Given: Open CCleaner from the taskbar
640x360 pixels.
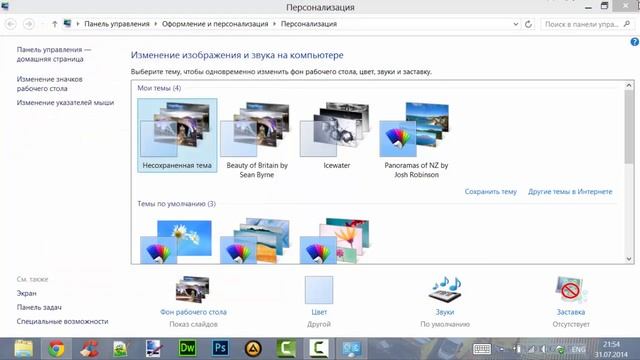Looking at the screenshot, I should coord(89,349).
